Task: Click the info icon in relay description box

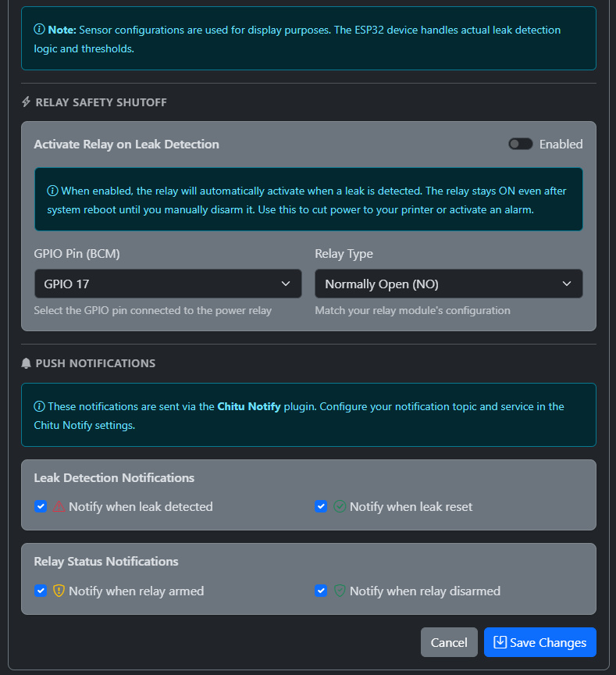Action: tap(52, 191)
